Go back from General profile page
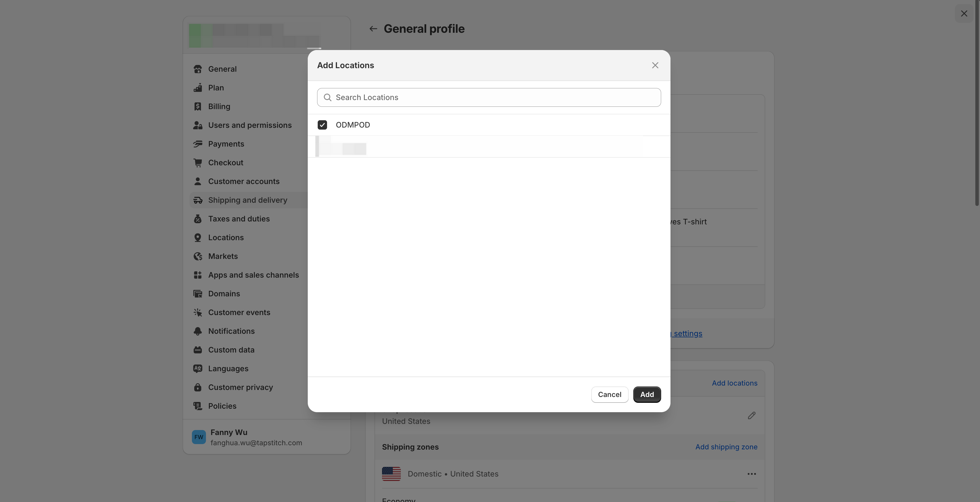 (x=373, y=29)
